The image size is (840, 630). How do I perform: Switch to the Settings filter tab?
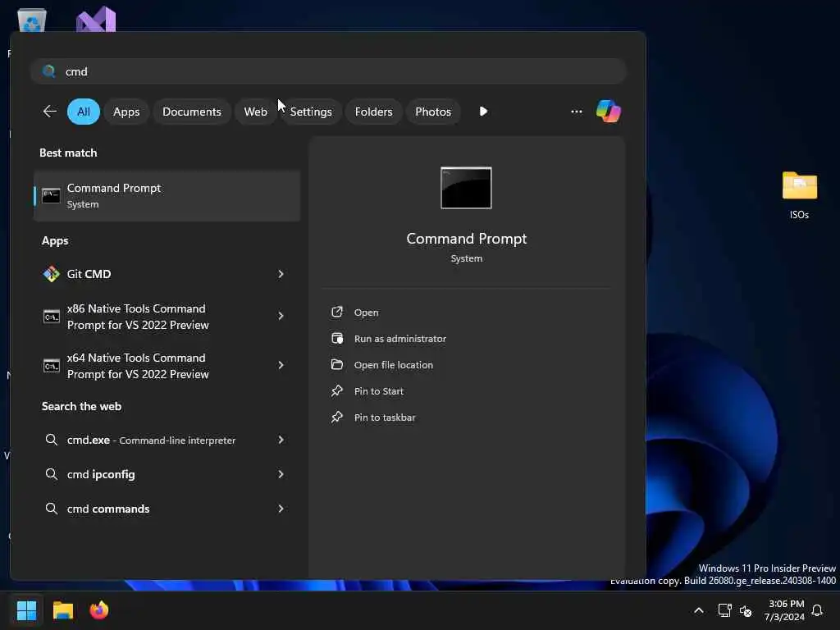click(x=311, y=112)
